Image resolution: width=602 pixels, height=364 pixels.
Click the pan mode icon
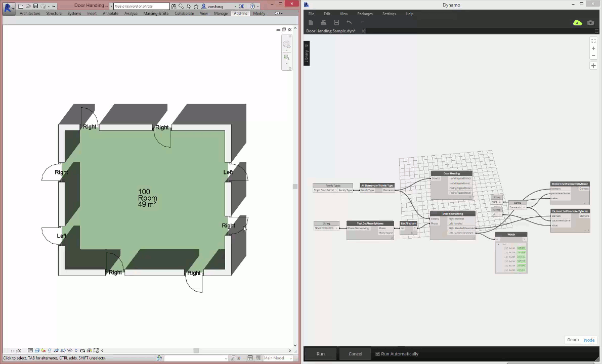coord(593,66)
